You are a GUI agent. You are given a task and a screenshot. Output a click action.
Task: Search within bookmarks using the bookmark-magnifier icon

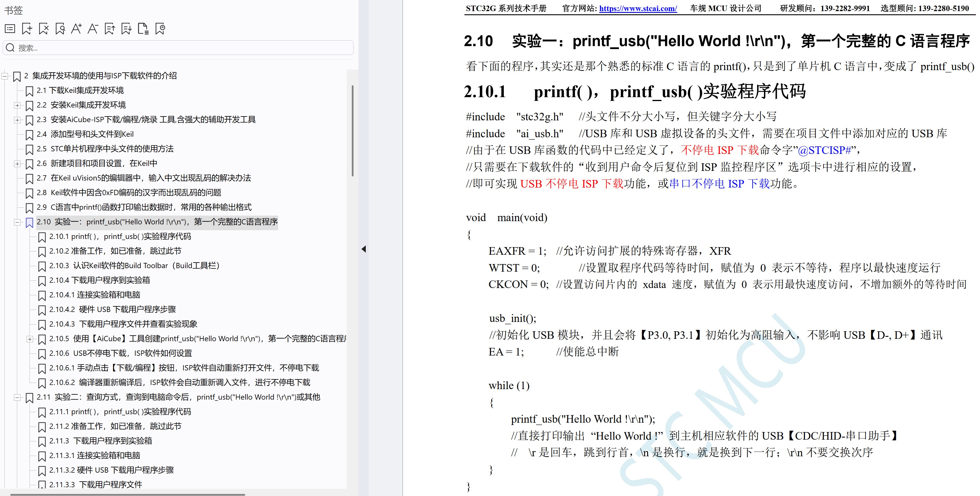click(60, 29)
